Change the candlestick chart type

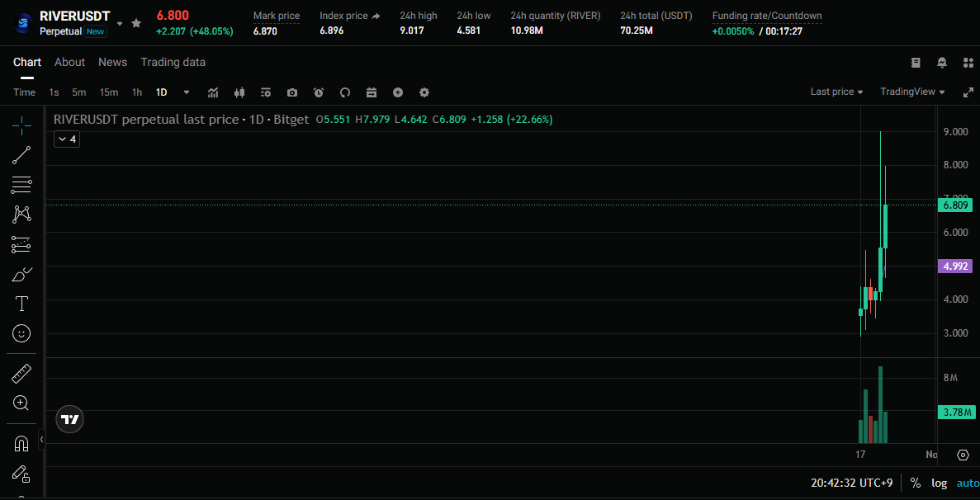coord(239,92)
